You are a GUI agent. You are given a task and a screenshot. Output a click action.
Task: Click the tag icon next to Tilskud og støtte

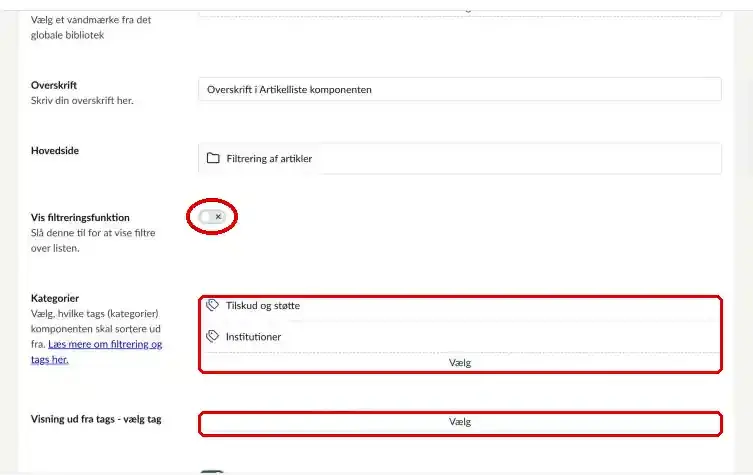coord(212,305)
